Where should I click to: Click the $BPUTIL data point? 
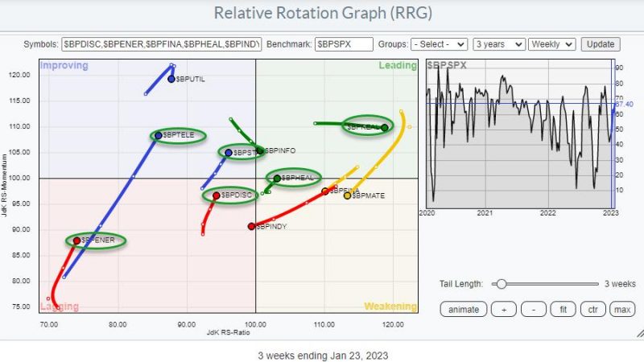[171, 79]
